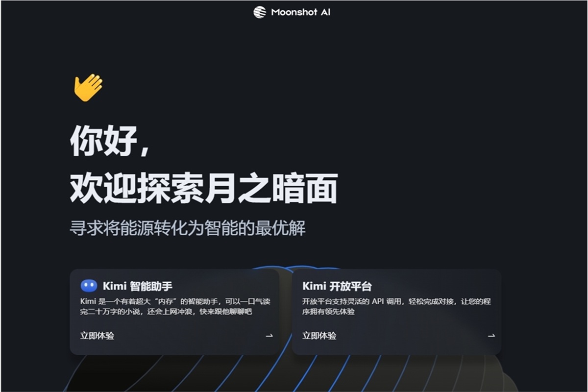Click the Kimi 智能助手 description paragraph

point(175,306)
